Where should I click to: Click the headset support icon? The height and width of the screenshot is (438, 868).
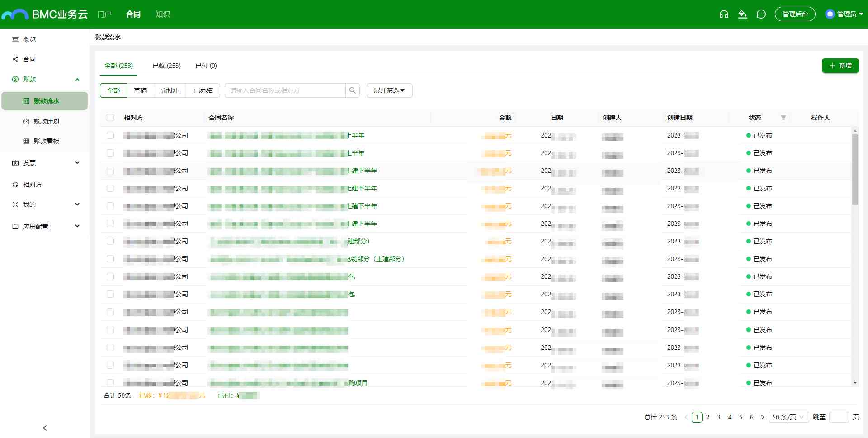(x=724, y=14)
